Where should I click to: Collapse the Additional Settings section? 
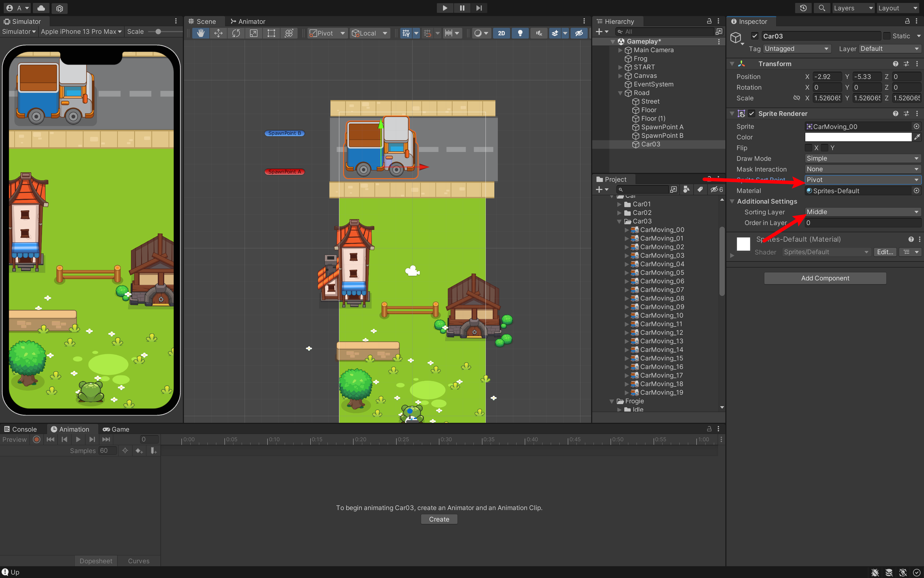[x=732, y=201]
